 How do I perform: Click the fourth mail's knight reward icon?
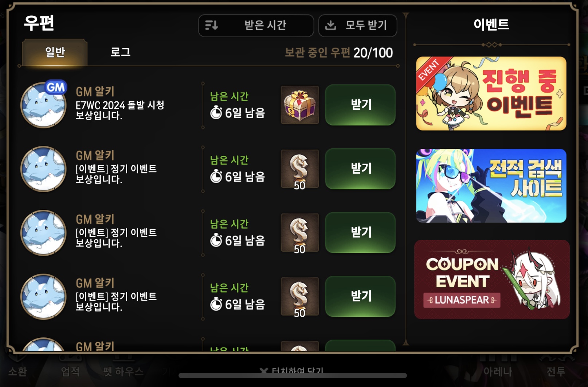tap(300, 297)
